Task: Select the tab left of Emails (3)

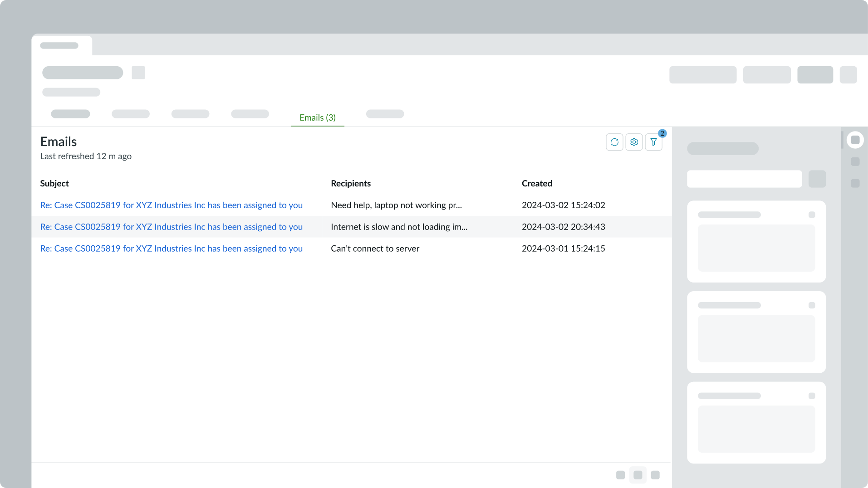Action: click(250, 114)
